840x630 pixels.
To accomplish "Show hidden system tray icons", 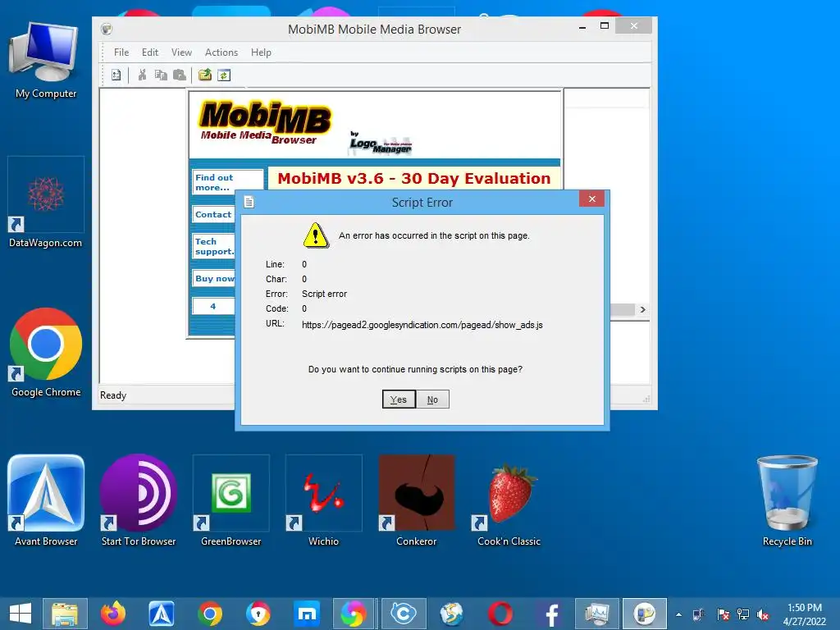I will 678,614.
